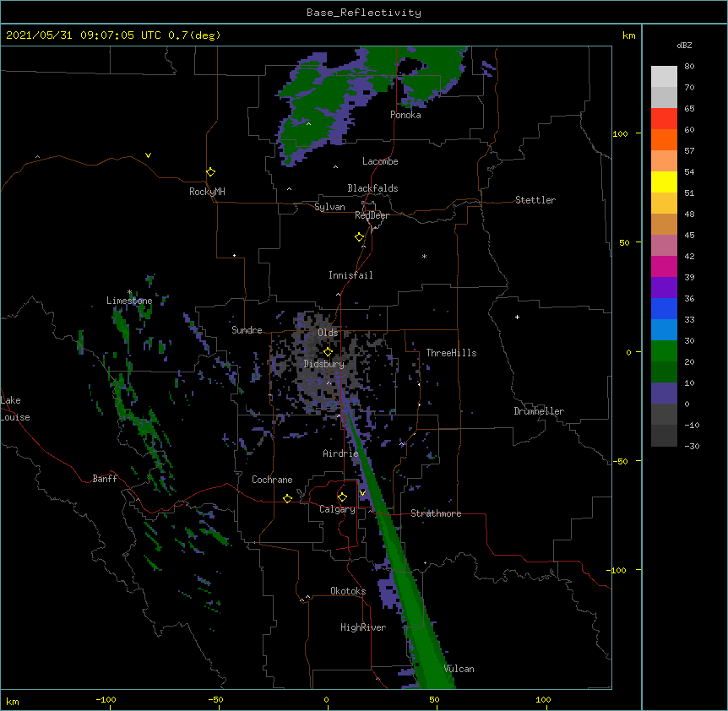The width and height of the screenshot is (728, 711).
Task: Click the Okotoks town label
Action: click(348, 591)
